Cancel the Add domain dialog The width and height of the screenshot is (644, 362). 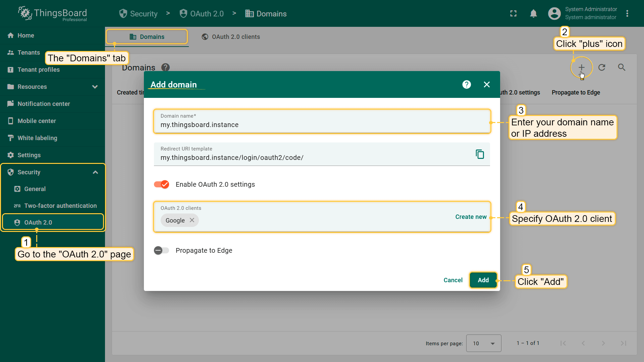click(x=453, y=280)
